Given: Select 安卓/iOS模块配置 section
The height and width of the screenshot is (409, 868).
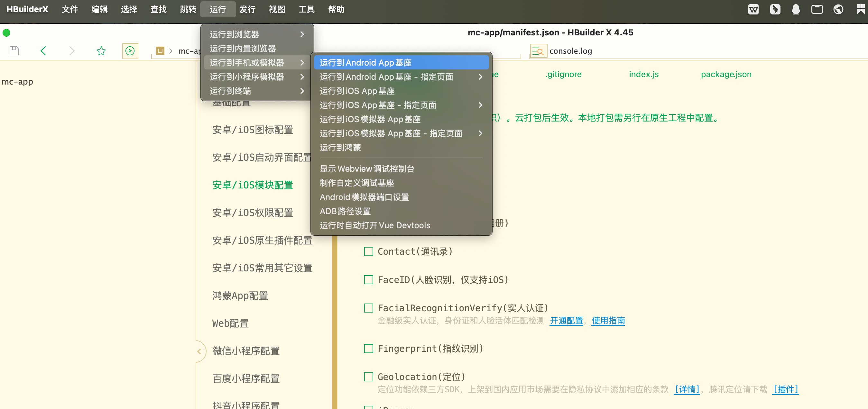Looking at the screenshot, I should click(253, 185).
